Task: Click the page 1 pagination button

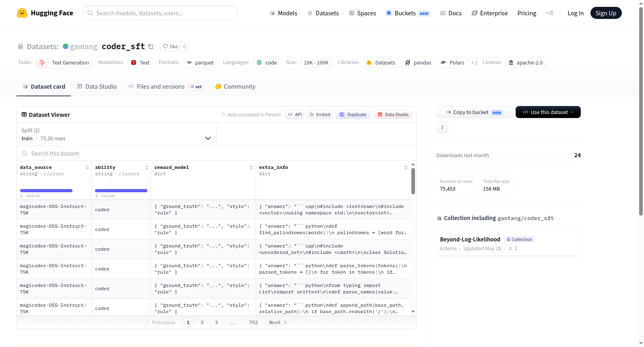Action: [x=188, y=322]
